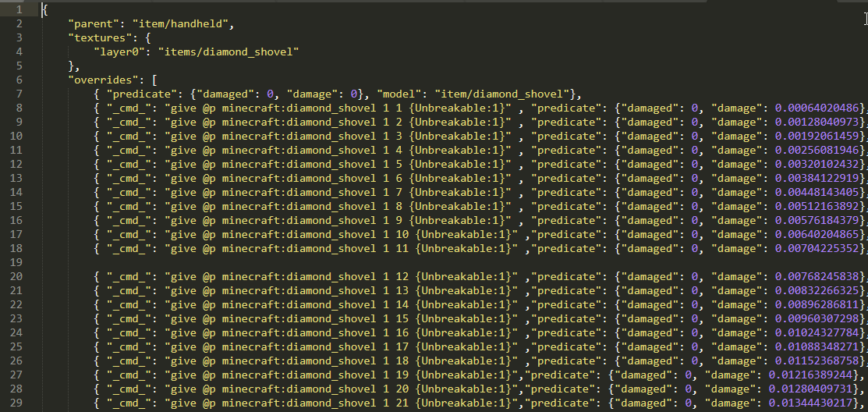
Task: Click the damage value 0.00064020486
Action: 817,108
